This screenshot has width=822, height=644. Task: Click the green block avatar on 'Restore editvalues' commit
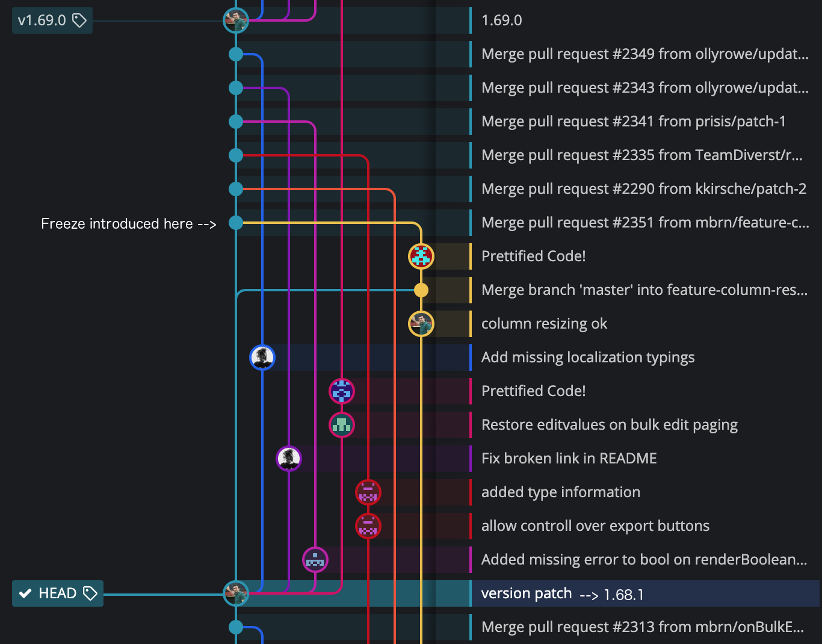coord(342,424)
